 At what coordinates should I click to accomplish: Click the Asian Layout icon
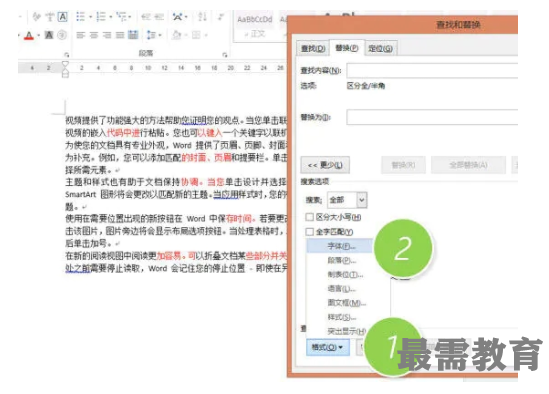click(x=178, y=16)
